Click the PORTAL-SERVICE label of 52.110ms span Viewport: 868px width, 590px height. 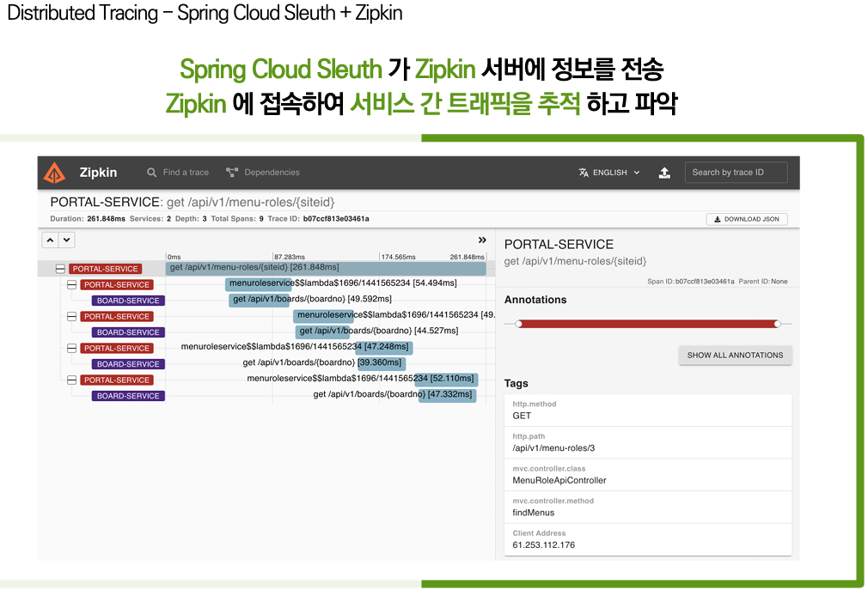click(117, 380)
